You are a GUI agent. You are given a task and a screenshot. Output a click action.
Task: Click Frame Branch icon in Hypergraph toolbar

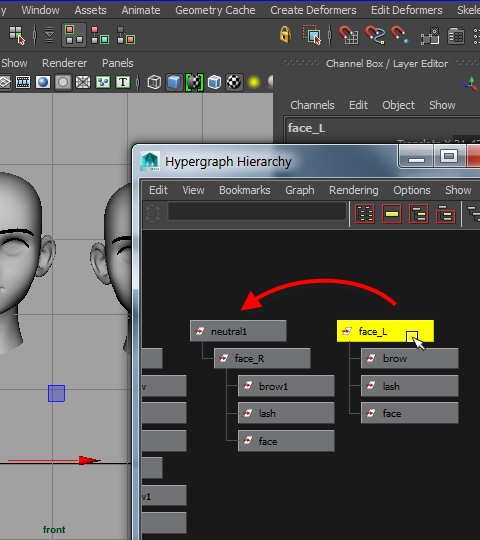[446, 214]
